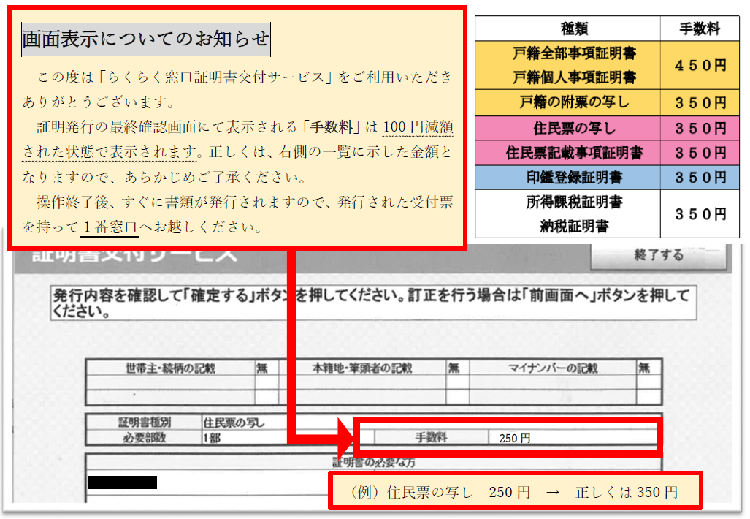Click the 450円 fee cell
Image resolution: width=750 pixels, height=519 pixels.
click(x=699, y=66)
